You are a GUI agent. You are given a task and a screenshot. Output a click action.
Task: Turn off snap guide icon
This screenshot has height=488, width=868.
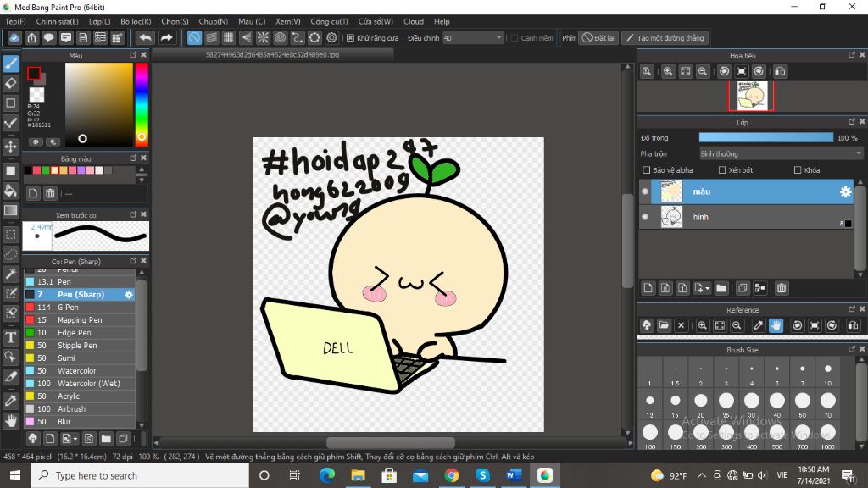[x=194, y=37]
